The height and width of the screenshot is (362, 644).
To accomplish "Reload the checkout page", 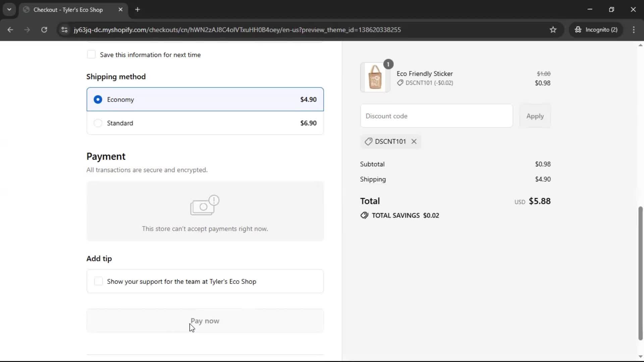I will [x=44, y=29].
